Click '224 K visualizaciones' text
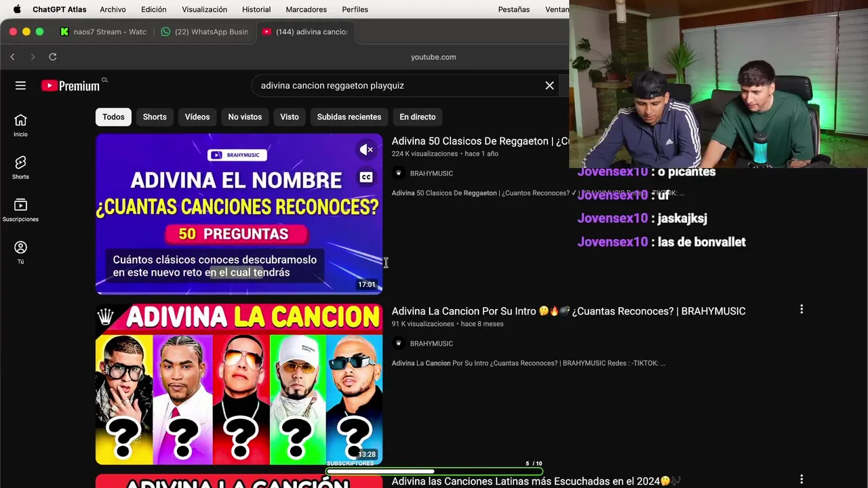 coord(424,154)
